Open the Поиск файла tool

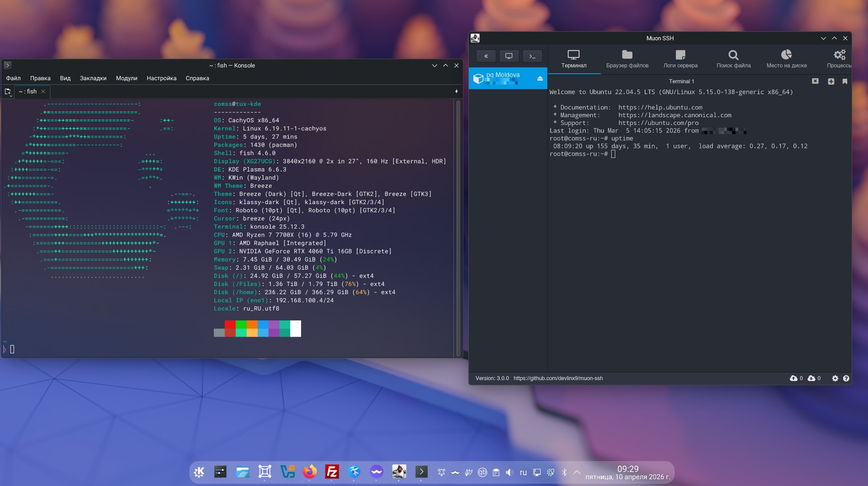(733, 59)
